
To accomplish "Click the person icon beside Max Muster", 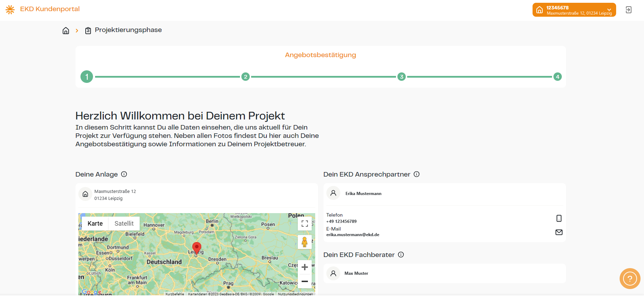I will [333, 273].
